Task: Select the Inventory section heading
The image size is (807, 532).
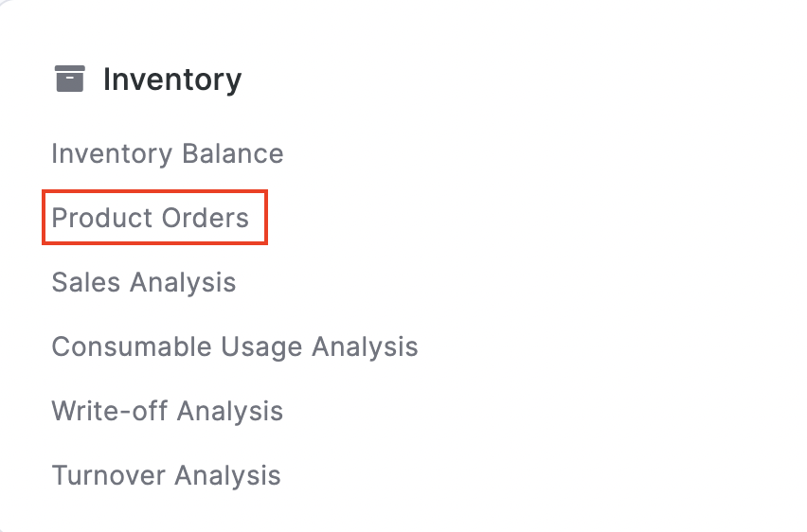Action: coord(171,80)
